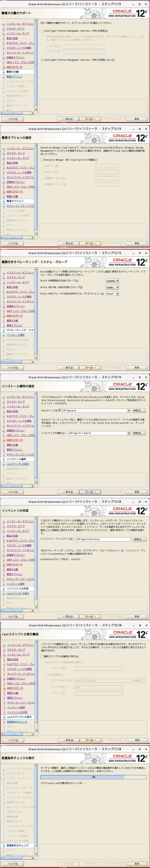
Task: Open asmdba OSDBA group dropdown
Action: tap(112, 287)
